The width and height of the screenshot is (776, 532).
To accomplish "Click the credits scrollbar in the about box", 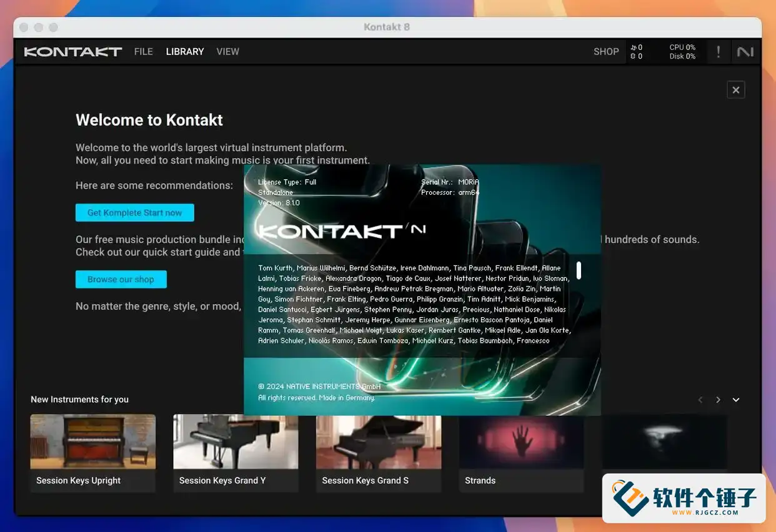I will point(579,270).
